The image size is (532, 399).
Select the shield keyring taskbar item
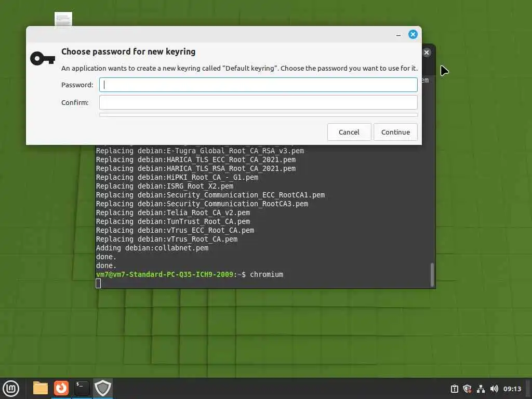[102, 388]
